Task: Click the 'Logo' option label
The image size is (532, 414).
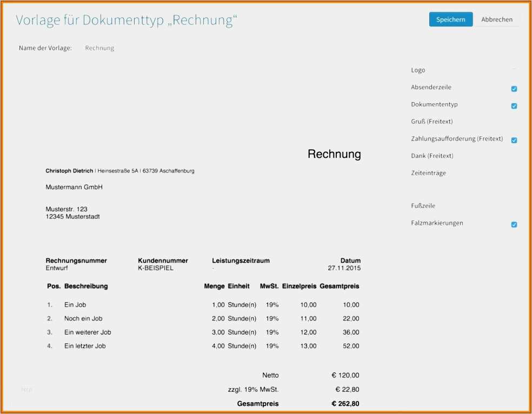Action: pyautogui.click(x=418, y=70)
